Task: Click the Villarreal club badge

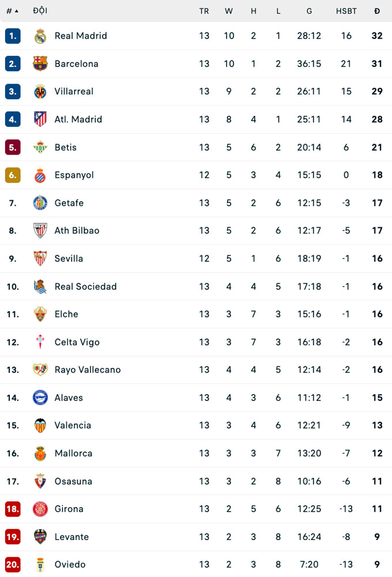Action: 40,91
